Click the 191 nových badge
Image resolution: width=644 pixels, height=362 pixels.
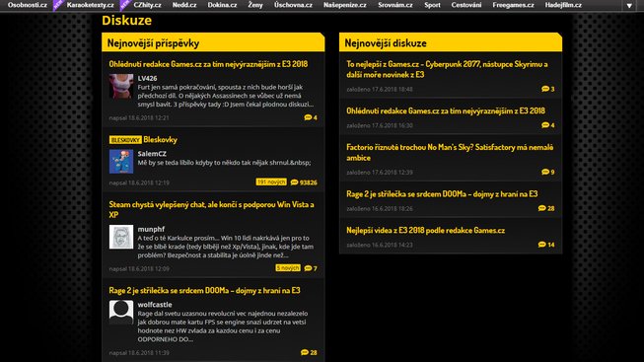271,182
